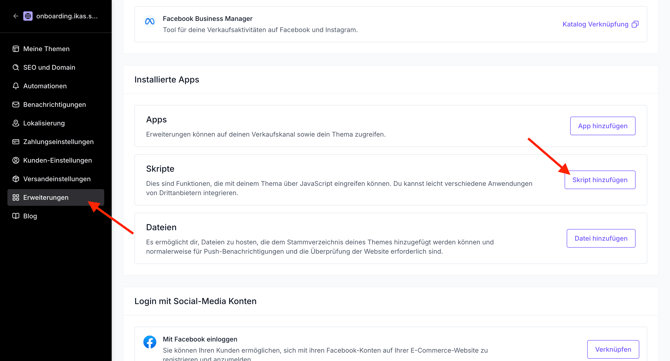Click the Datei hinzufügen button
Viewport: 670px width, 361px height.
(601, 238)
